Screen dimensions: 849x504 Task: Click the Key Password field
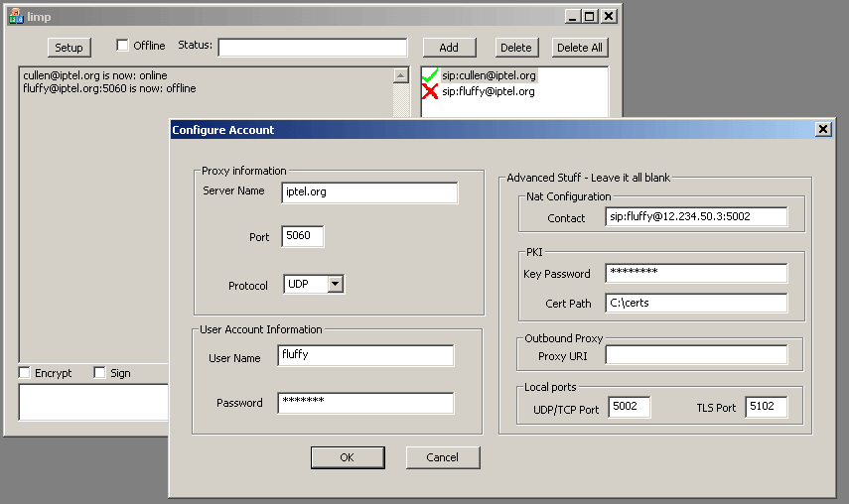(696, 273)
